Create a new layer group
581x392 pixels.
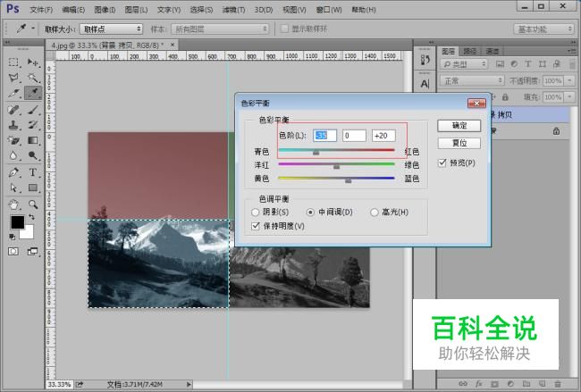point(526,384)
